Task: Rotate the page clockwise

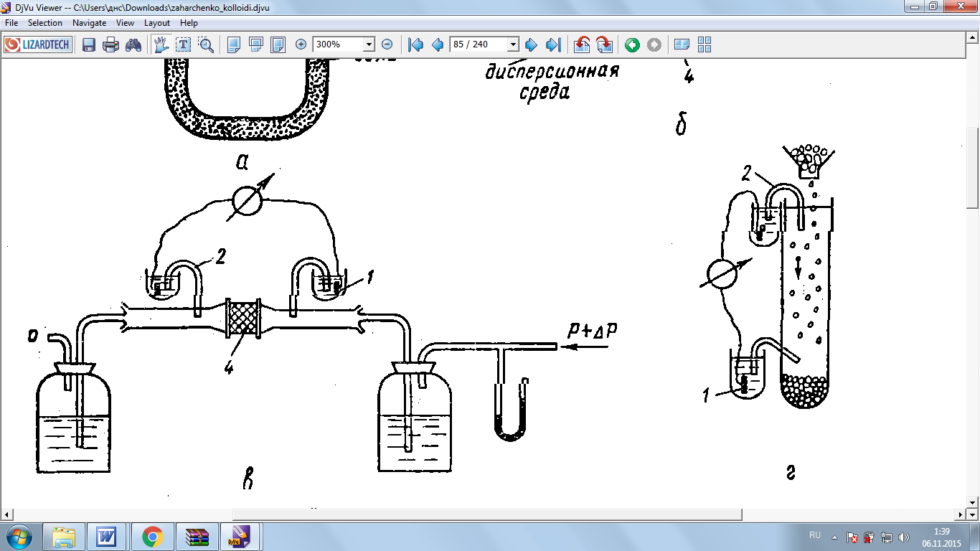Action: pyautogui.click(x=604, y=44)
